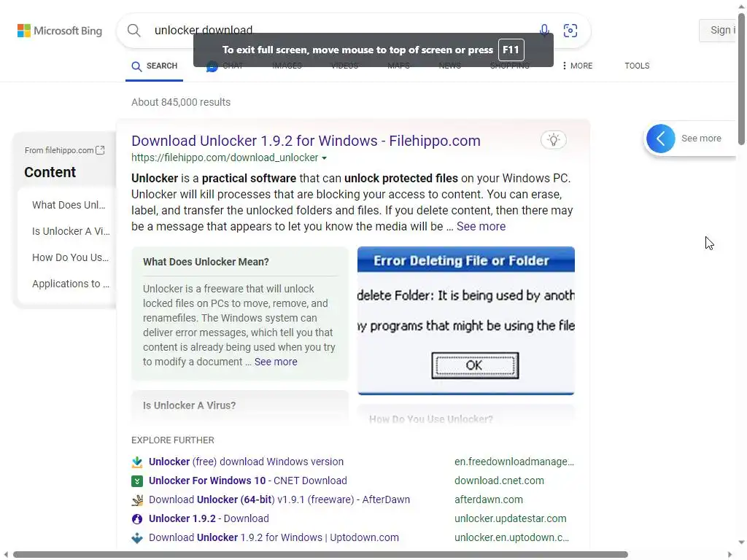Click the unlocker.updatestar.com domain text
This screenshot has width=747, height=560.
510,518
